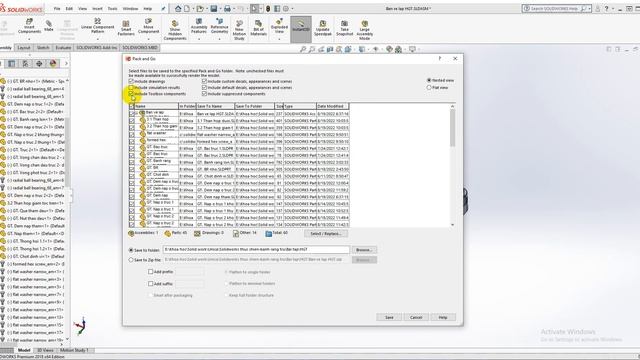Click the Cancel button in Pack and Go
The image size is (640, 360).
pyautogui.click(x=416, y=317)
